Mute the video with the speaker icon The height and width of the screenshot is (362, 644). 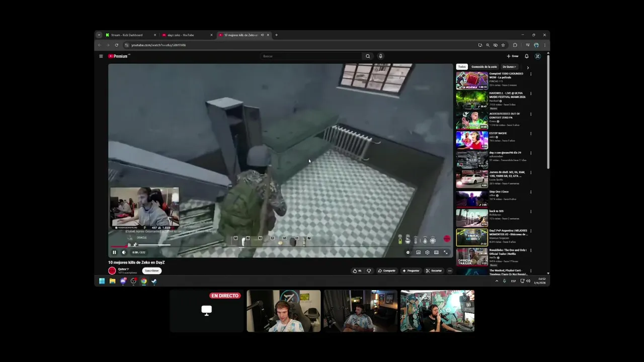[124, 252]
